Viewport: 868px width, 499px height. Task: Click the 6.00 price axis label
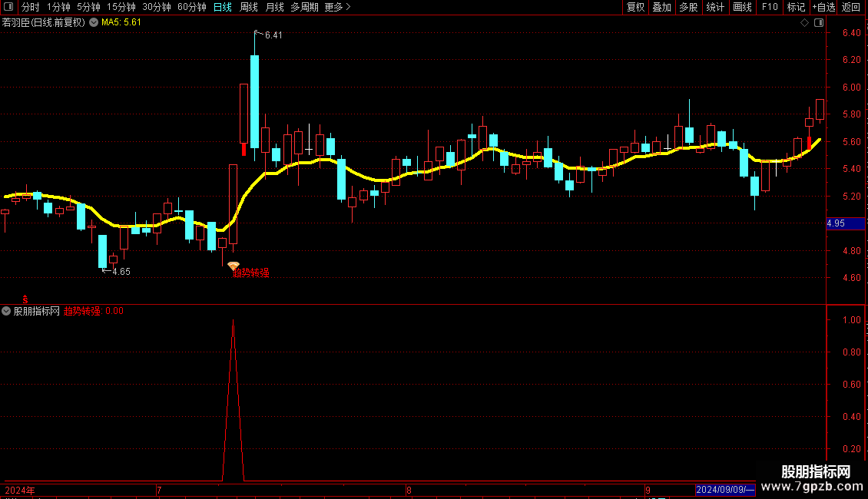tap(851, 88)
